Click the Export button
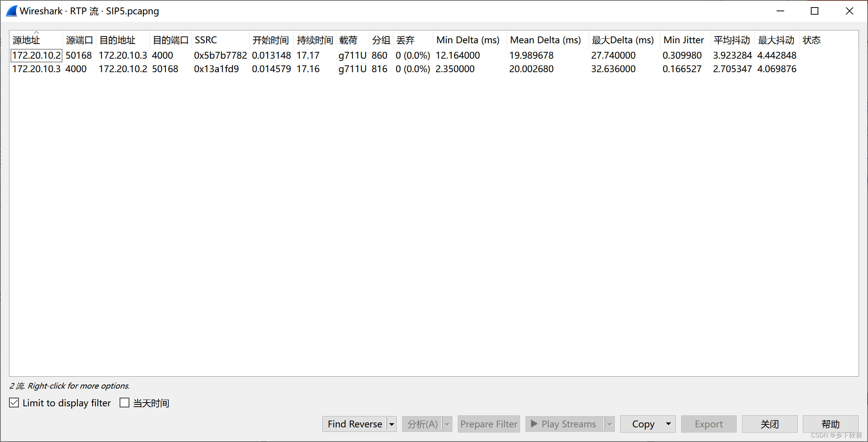The height and width of the screenshot is (442, 868). (709, 424)
